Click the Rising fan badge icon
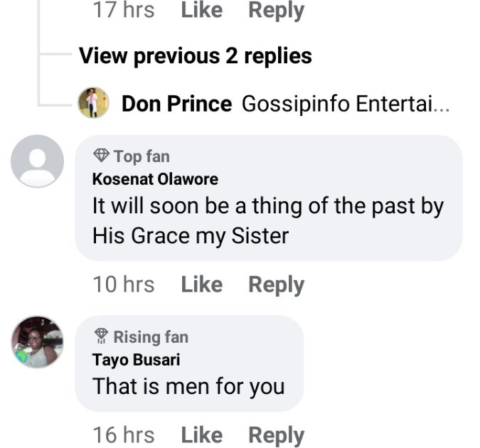The width and height of the screenshot is (480, 448). pyautogui.click(x=101, y=336)
